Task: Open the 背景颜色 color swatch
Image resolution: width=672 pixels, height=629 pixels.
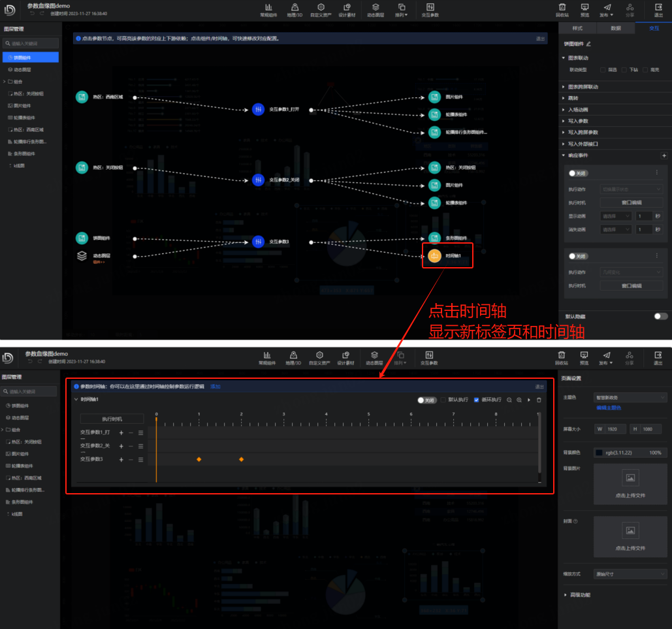Action: (600, 453)
